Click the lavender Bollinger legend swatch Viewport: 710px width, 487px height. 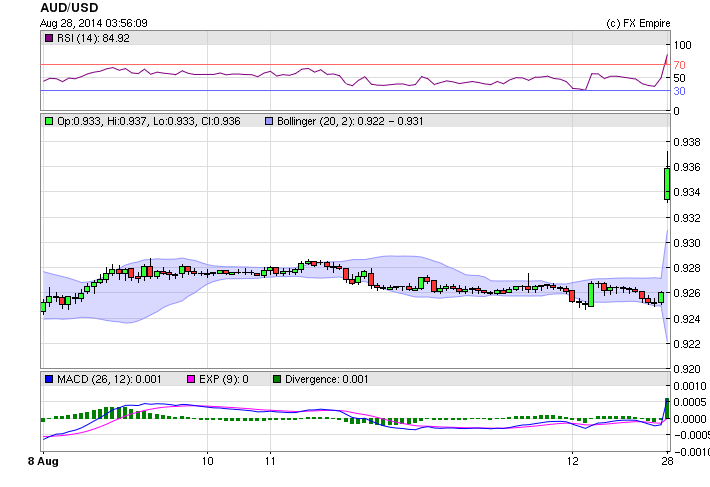coord(269,121)
